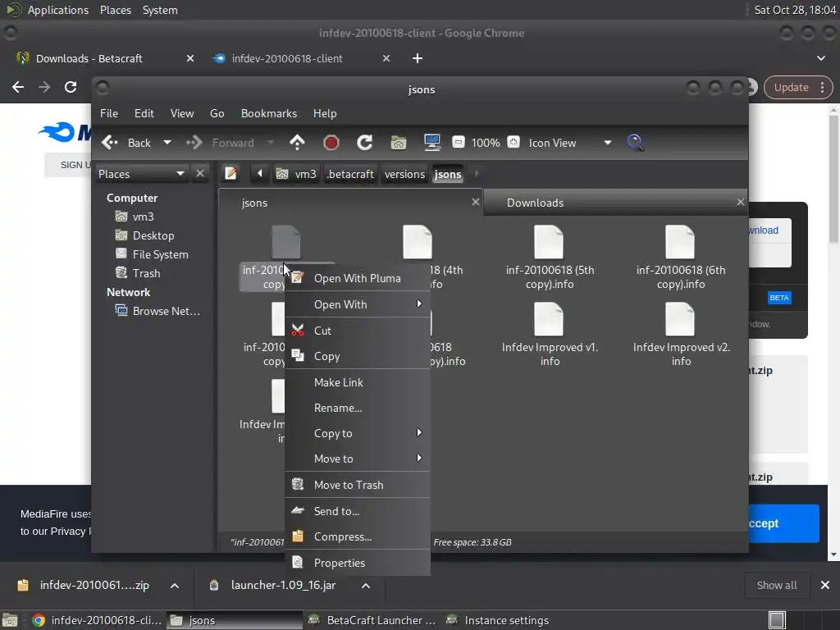Select the Infdev Improved v2.info file

pyautogui.click(x=681, y=332)
